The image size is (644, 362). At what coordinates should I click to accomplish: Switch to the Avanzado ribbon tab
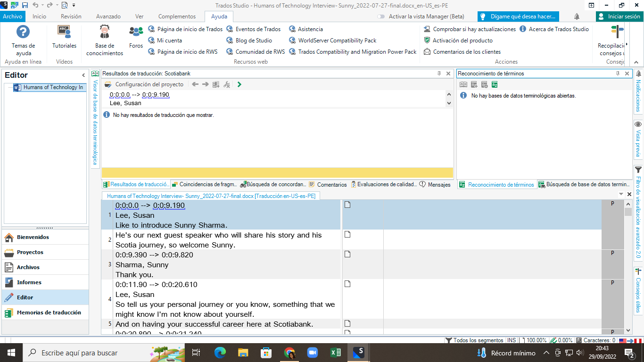point(108,16)
